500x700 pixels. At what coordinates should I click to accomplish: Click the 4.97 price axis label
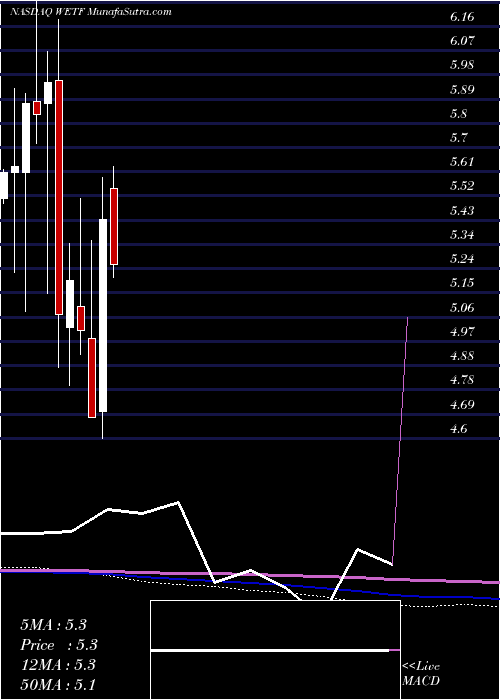pyautogui.click(x=462, y=332)
